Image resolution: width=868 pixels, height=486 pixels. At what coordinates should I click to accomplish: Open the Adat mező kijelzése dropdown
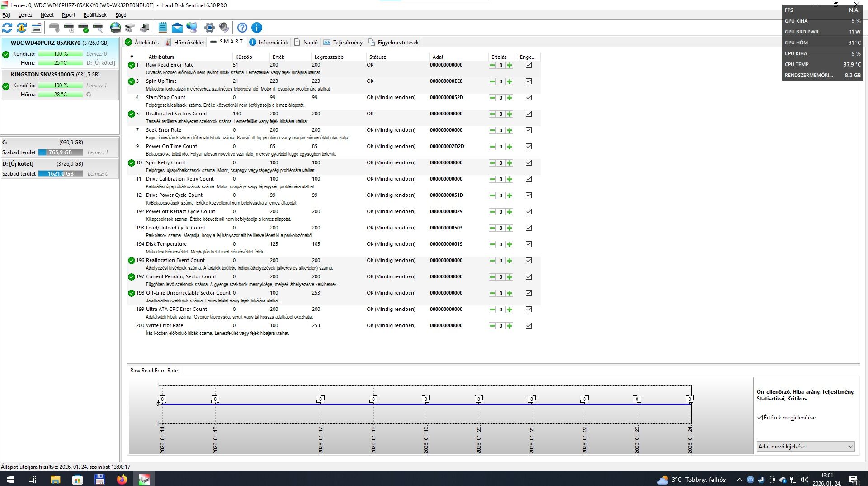806,447
